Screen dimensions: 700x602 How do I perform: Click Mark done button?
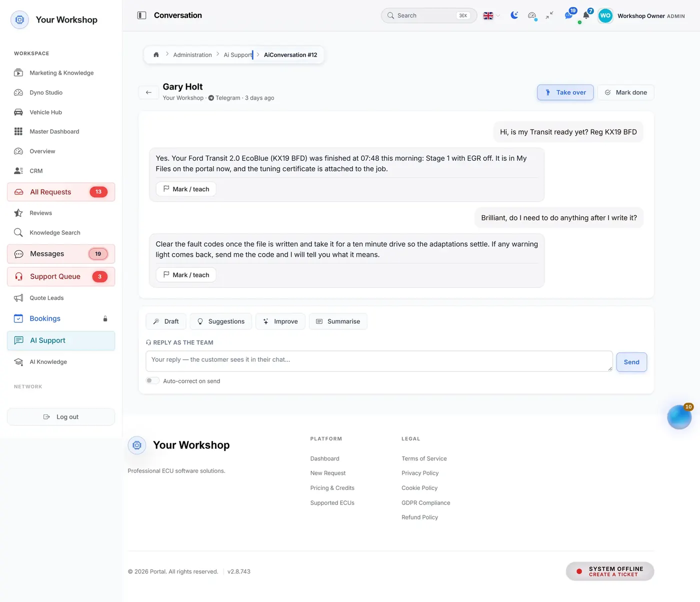click(625, 93)
